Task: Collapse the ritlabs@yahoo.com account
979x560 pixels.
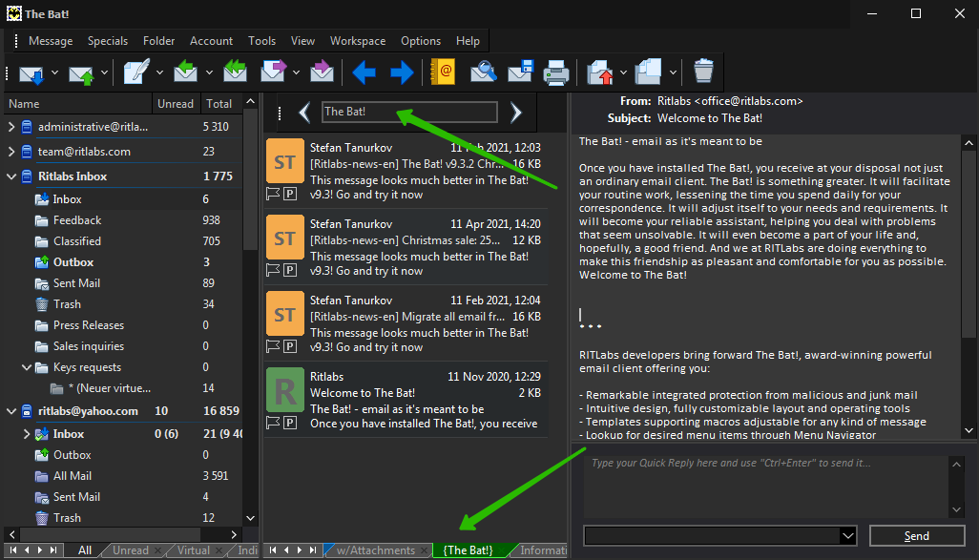Action: 11,411
